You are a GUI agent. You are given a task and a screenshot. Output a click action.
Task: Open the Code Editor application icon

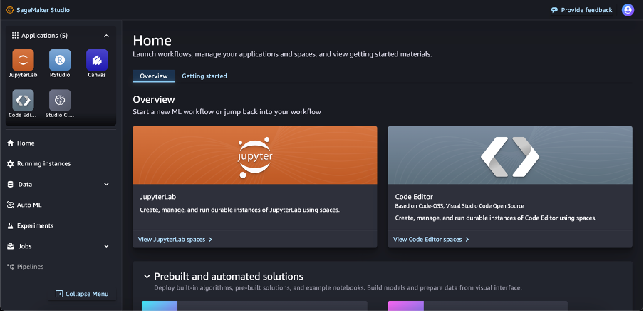pos(23,100)
